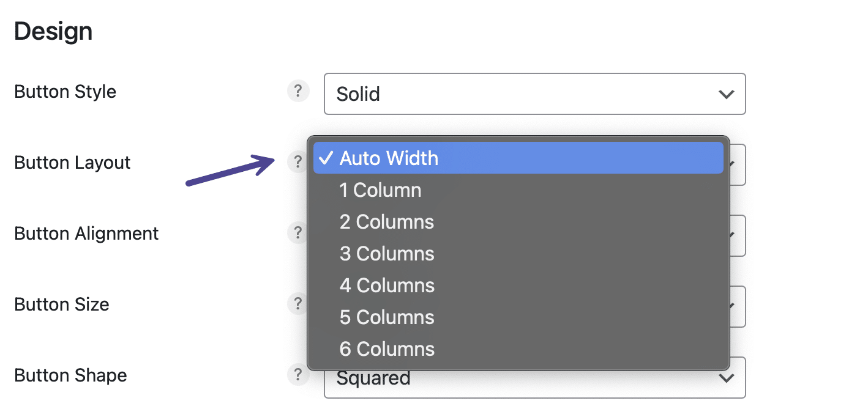Click the Button Alignment help icon
The width and height of the screenshot is (868, 417).
[298, 232]
